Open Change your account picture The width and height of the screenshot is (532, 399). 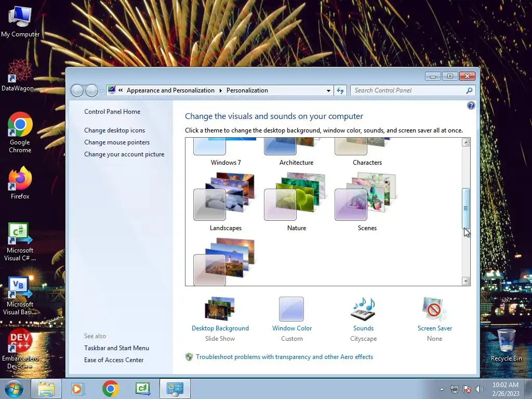[124, 154]
